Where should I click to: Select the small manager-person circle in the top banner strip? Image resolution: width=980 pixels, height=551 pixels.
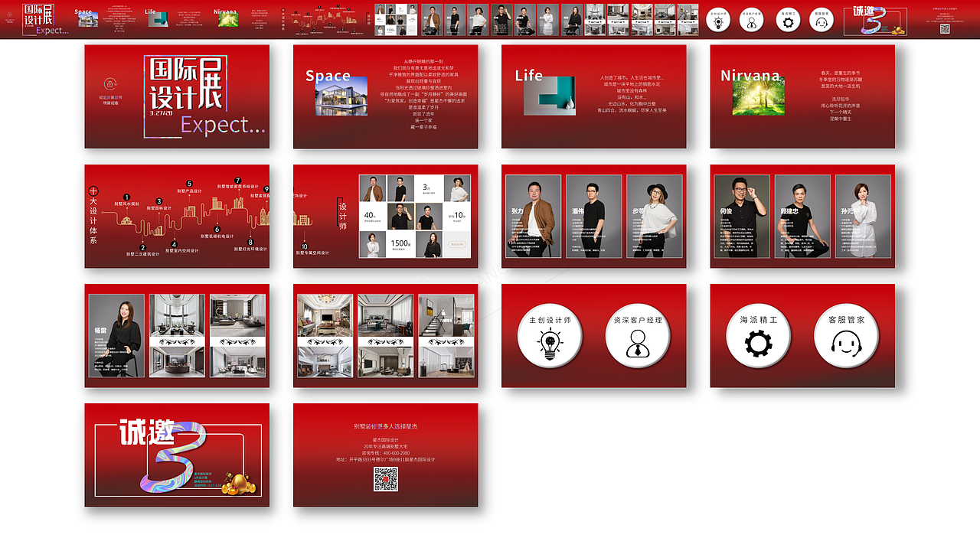(x=752, y=20)
